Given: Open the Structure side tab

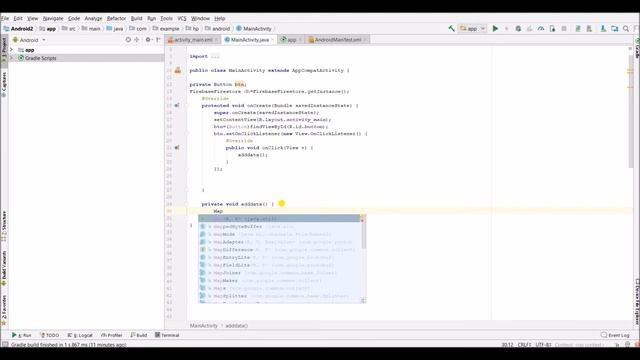Looking at the screenshot, I should (4, 226).
